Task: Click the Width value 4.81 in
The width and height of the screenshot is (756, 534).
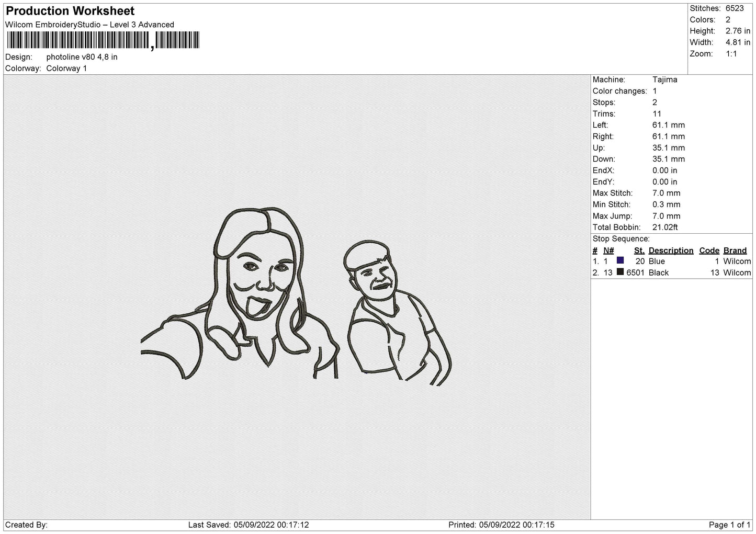Action: coord(738,42)
